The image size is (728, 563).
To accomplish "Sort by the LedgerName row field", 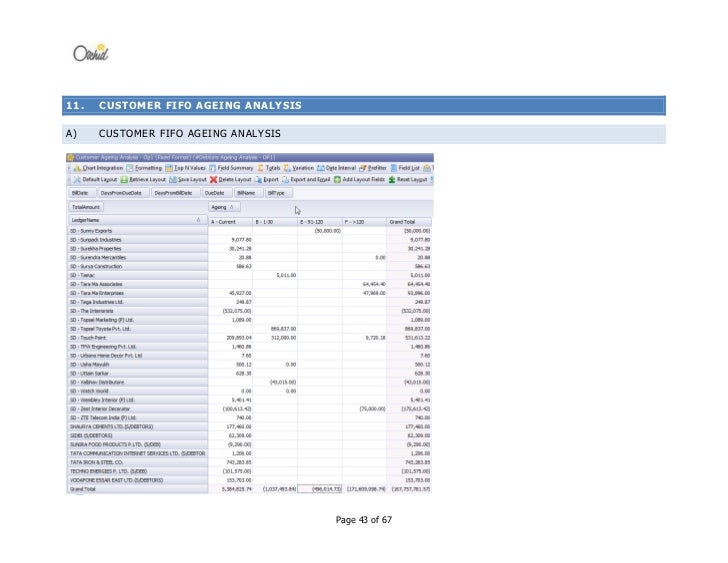I will [137, 220].
